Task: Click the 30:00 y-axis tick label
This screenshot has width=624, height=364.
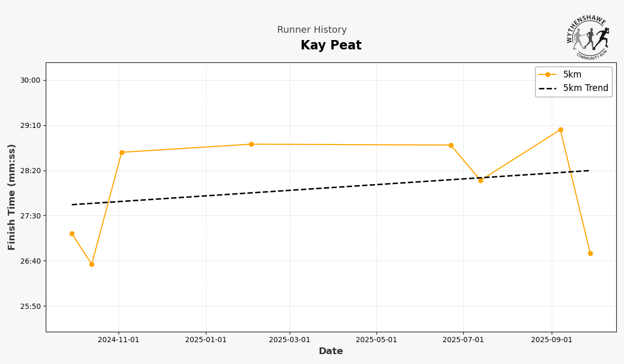Action: point(30,80)
